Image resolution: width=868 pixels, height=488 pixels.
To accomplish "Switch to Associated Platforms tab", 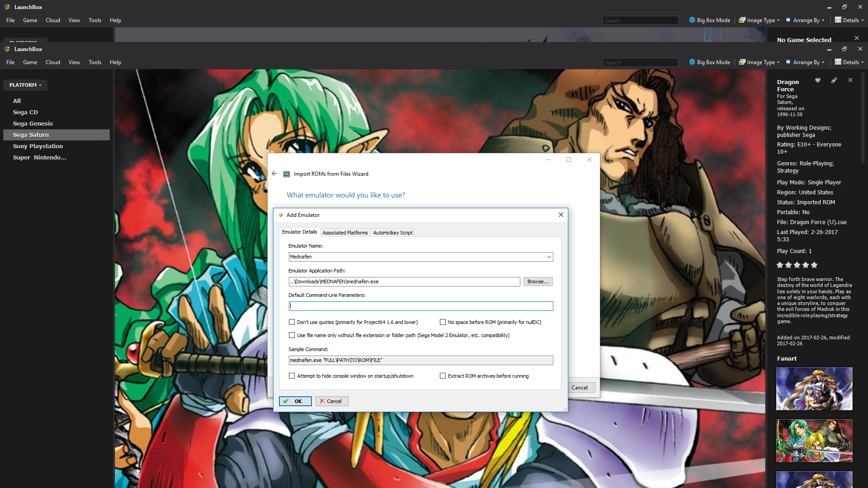I will [345, 233].
